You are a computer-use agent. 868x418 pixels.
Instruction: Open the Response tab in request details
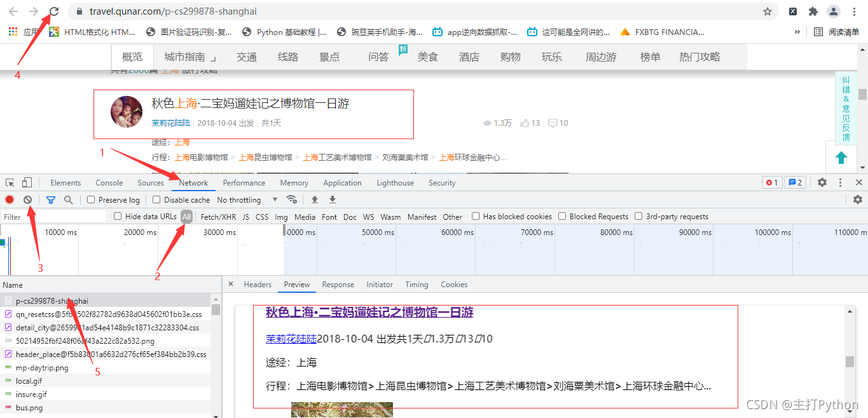(338, 285)
